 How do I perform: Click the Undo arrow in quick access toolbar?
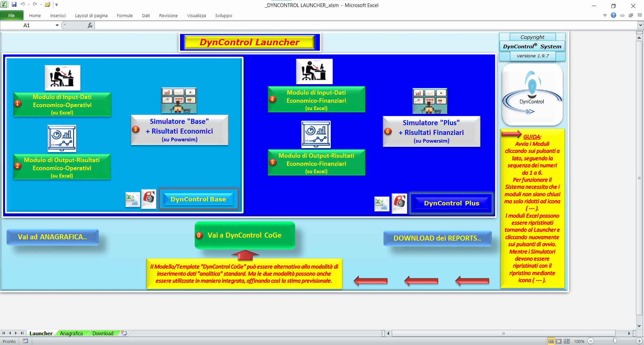click(22, 5)
